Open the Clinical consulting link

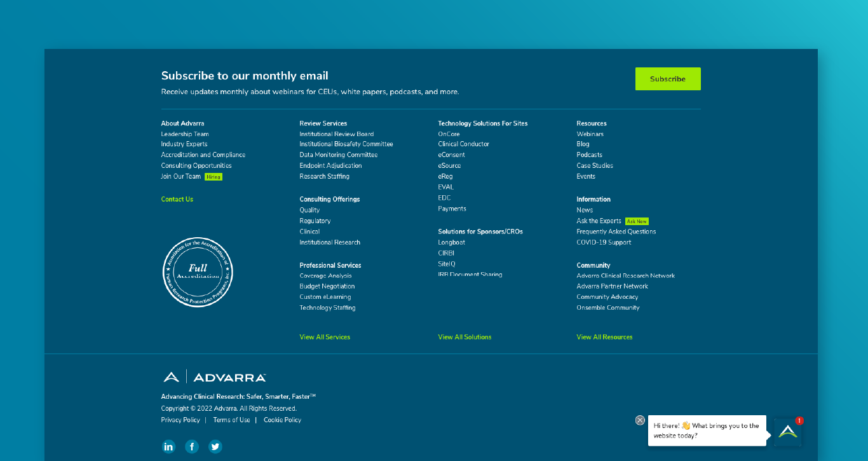[310, 232]
